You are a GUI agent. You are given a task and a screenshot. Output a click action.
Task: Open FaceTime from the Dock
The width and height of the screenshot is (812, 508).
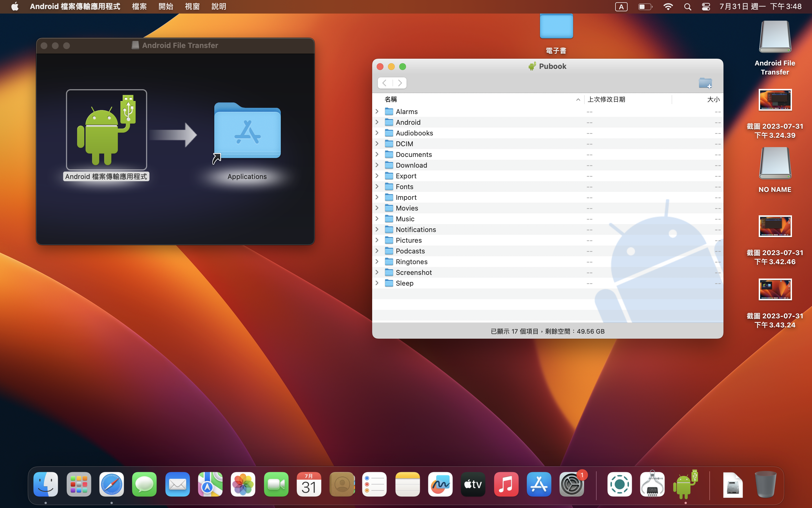pyautogui.click(x=276, y=484)
